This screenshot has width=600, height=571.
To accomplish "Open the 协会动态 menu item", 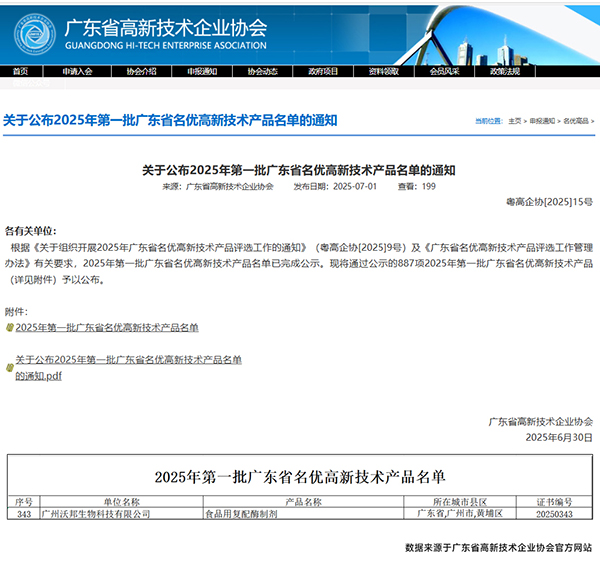I will click(262, 71).
